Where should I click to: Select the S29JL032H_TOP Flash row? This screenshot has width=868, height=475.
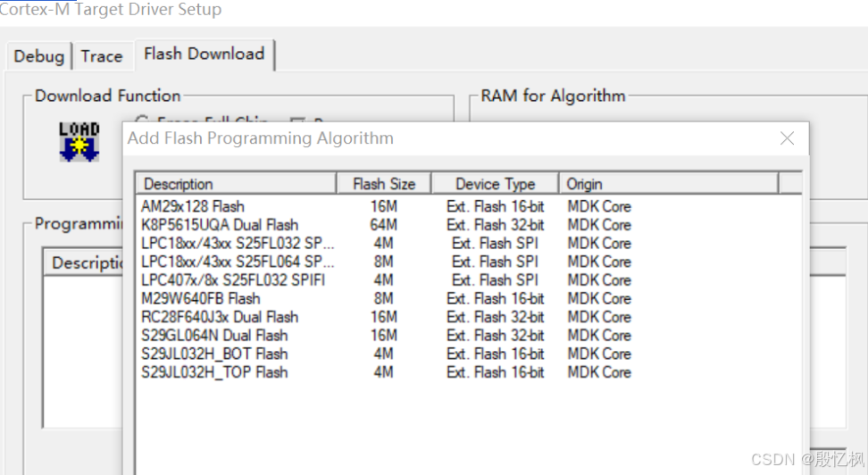tap(468, 372)
